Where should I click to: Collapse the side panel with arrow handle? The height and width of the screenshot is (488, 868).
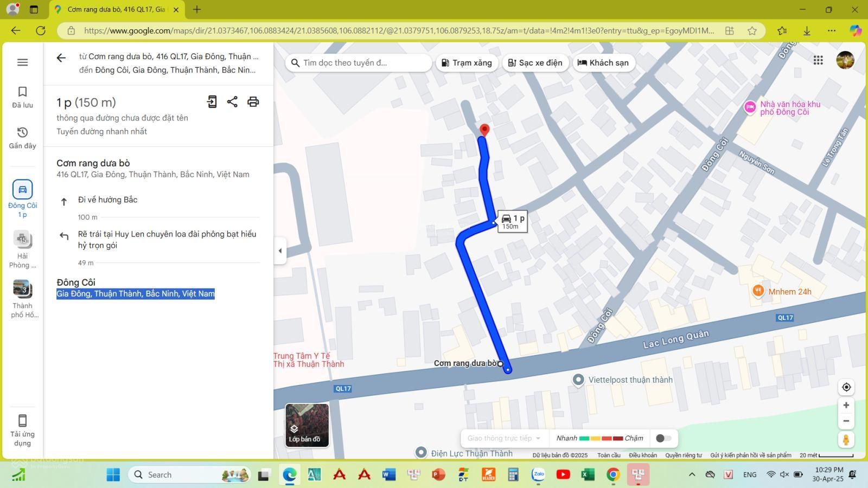[x=280, y=251]
